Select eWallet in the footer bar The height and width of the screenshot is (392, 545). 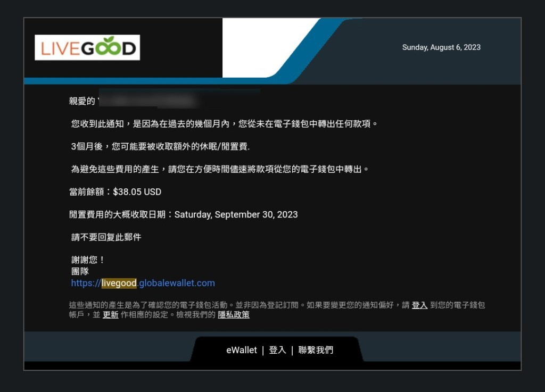coord(241,350)
